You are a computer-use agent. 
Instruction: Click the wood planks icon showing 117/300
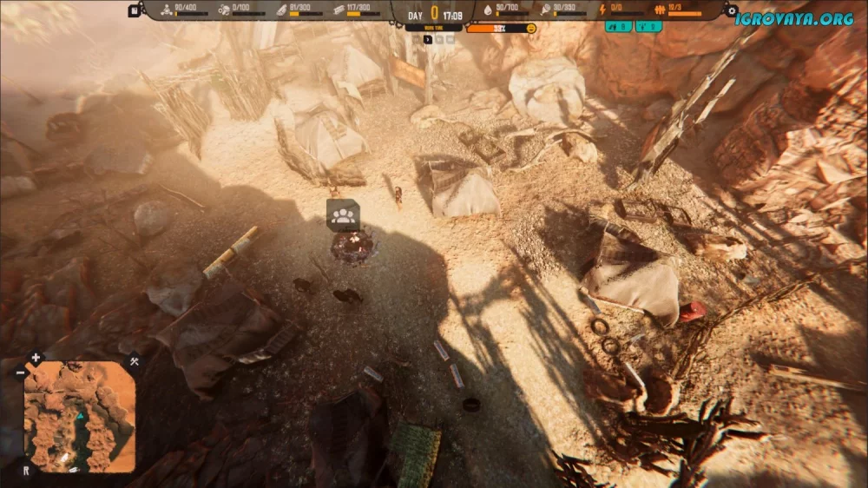pyautogui.click(x=339, y=10)
